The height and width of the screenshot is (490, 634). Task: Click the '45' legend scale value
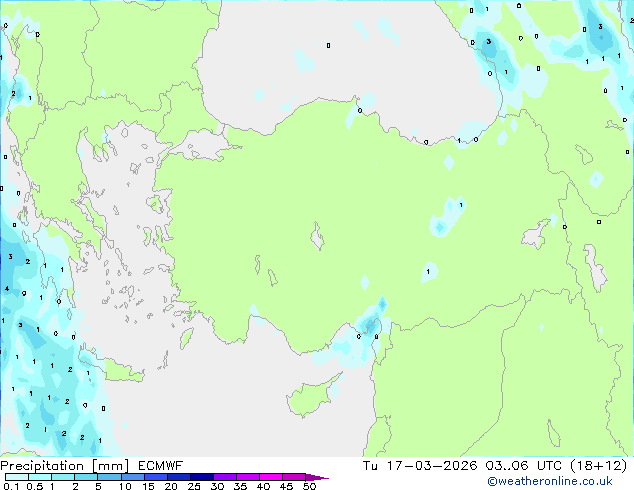pos(286,486)
